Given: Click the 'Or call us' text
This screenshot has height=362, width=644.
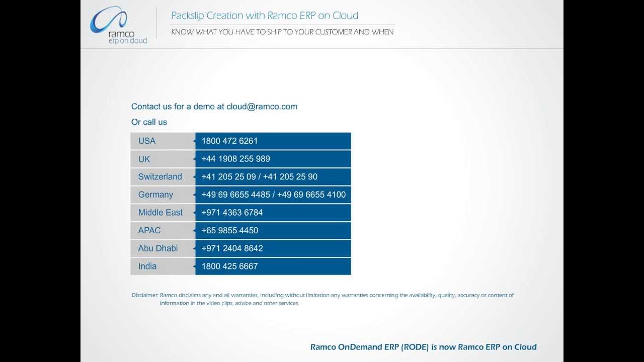Looking at the screenshot, I should tap(149, 122).
